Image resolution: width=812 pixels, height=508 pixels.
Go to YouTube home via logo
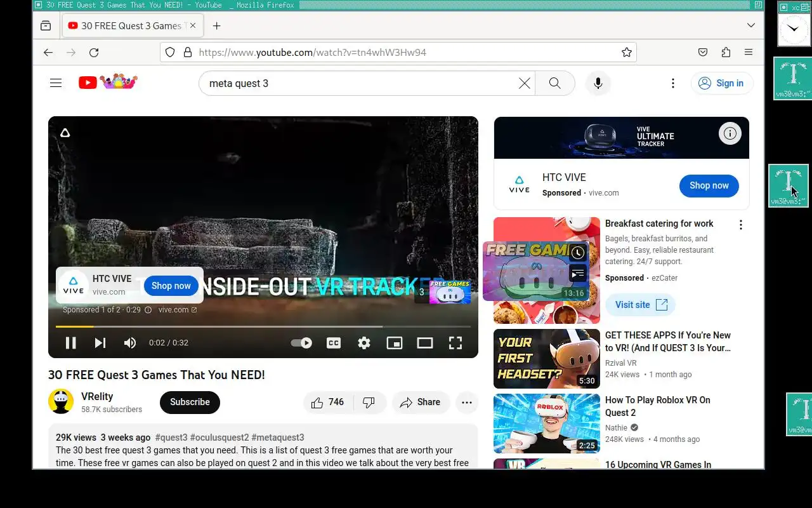click(108, 83)
